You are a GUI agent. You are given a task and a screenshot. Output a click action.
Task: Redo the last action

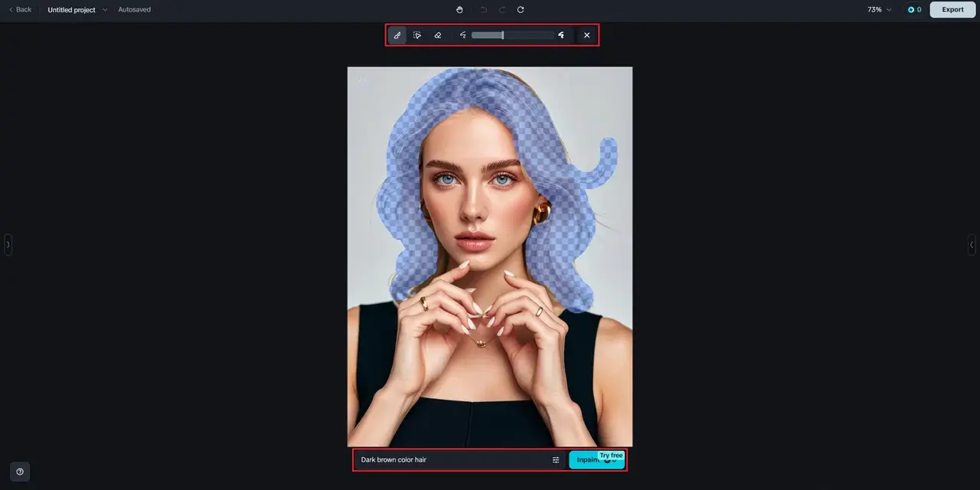click(502, 10)
